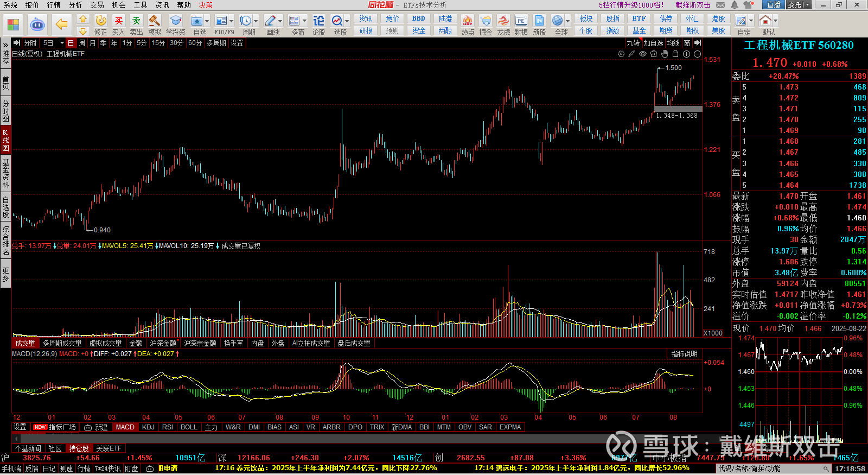Toggle 九转 indicator
868x475 pixels.
(x=633, y=43)
